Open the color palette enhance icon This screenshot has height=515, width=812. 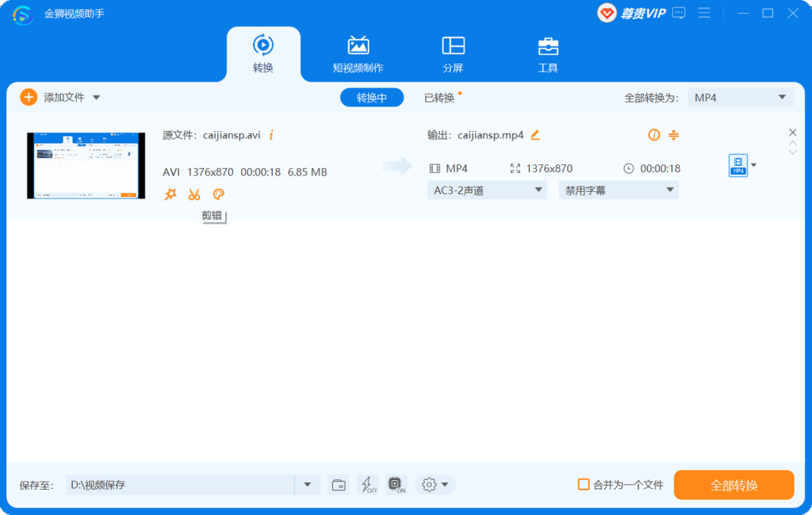click(x=219, y=194)
